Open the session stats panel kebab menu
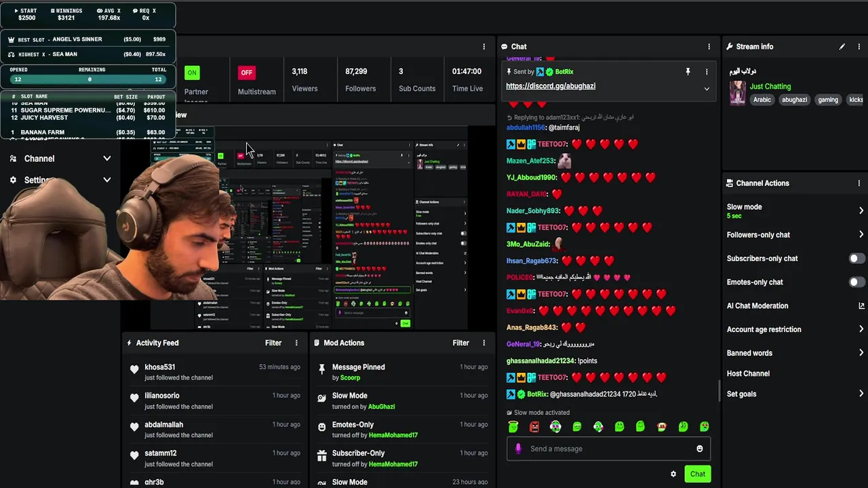This screenshot has height=488, width=868. [484, 47]
